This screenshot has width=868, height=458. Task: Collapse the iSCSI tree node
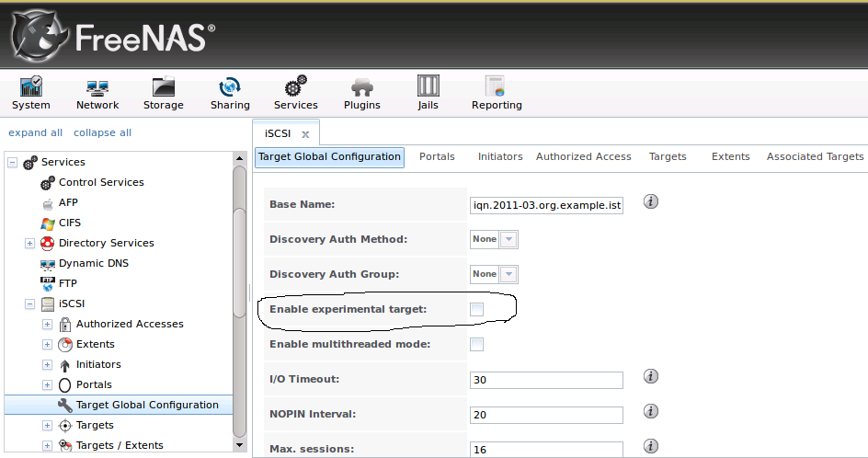(x=30, y=304)
